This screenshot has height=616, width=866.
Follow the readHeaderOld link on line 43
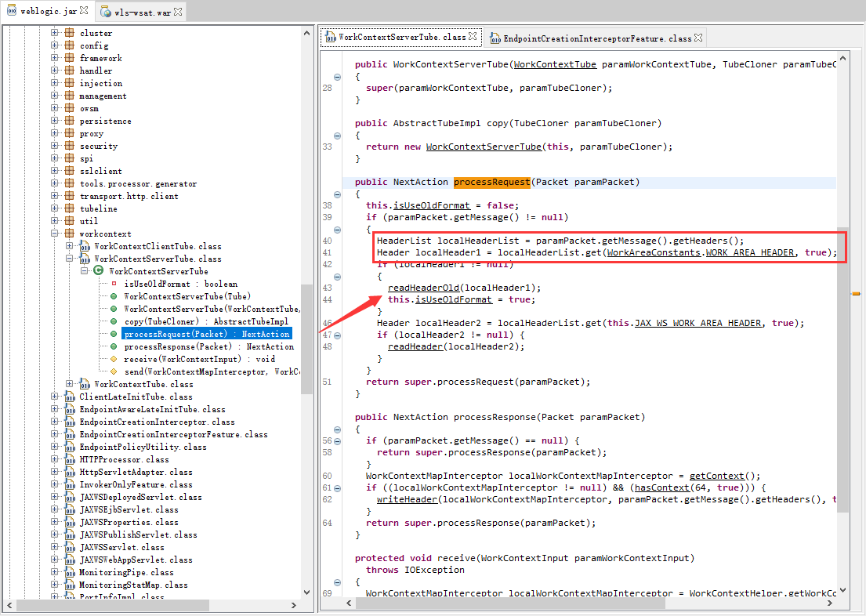click(423, 288)
